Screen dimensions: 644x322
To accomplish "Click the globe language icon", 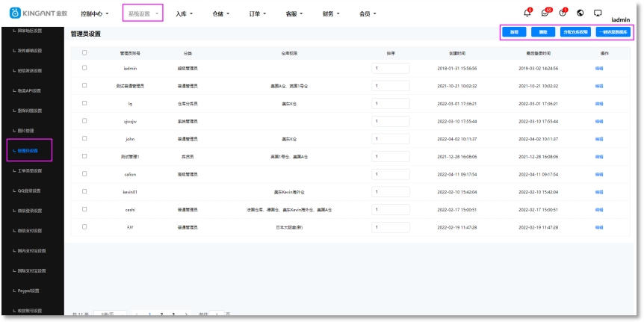I will coord(580,13).
